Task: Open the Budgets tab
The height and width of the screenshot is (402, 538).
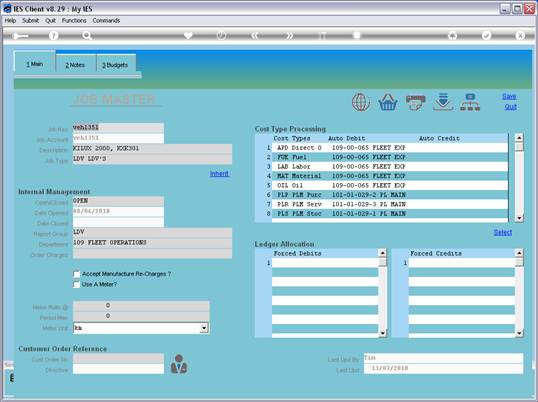Action: [115, 65]
